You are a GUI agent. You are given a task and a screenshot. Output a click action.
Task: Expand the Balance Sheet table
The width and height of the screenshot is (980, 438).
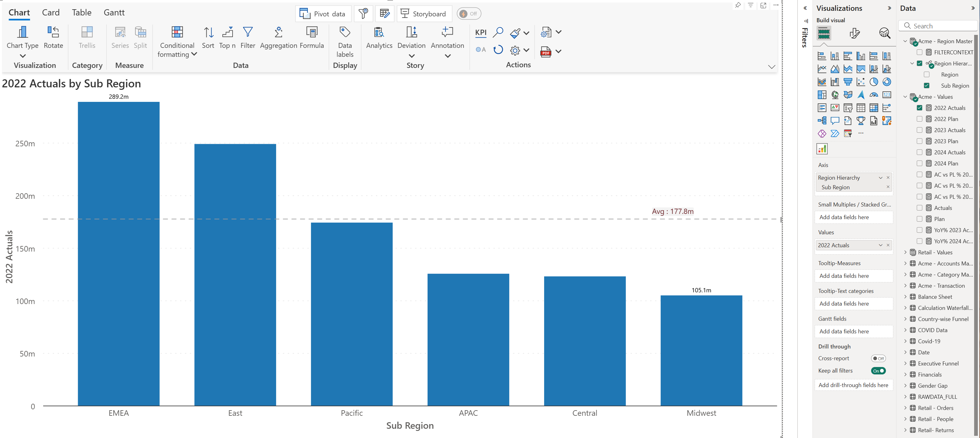[905, 297]
